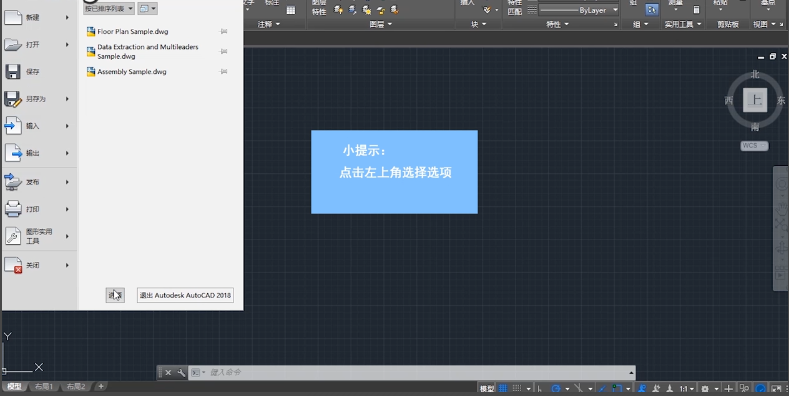Click the 模型 status bar button

(x=487, y=389)
